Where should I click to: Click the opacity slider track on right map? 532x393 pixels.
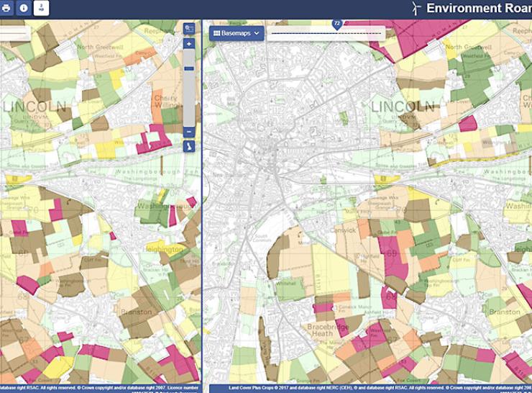click(326, 34)
